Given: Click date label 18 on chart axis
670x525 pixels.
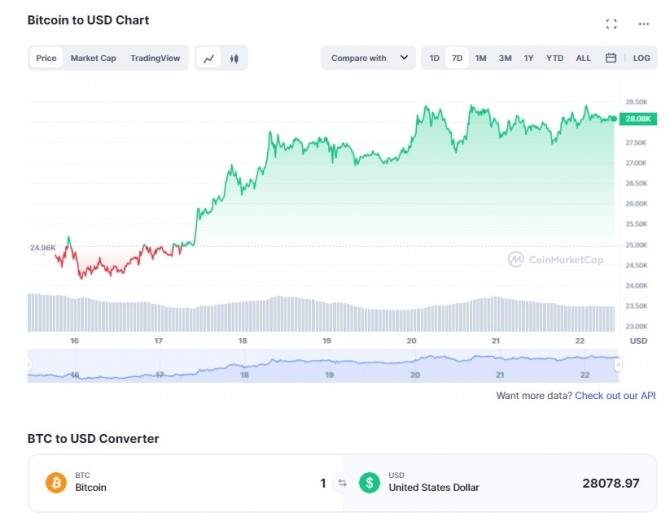Looking at the screenshot, I should tap(243, 341).
